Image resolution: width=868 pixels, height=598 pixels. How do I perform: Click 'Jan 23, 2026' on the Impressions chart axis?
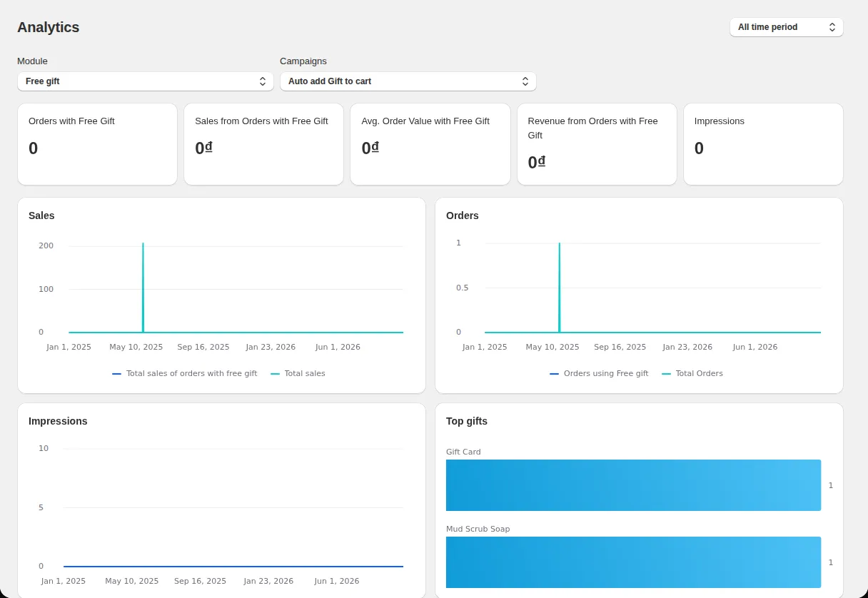[268, 581]
